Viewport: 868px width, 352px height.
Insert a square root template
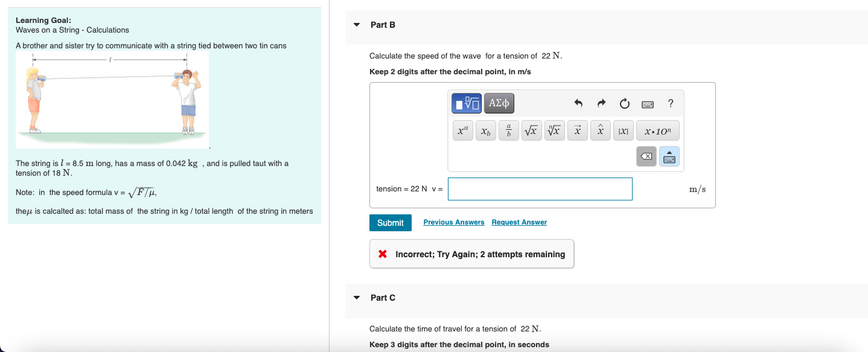click(x=531, y=130)
